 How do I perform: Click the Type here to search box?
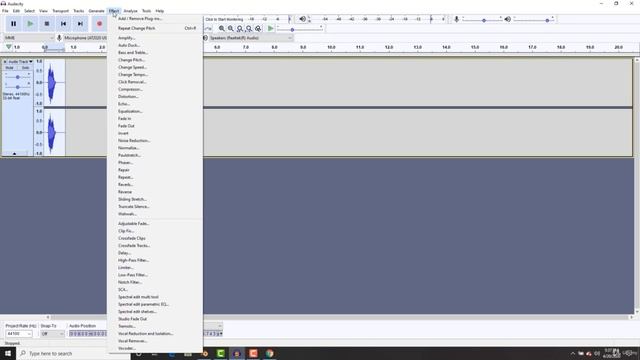pos(73,353)
